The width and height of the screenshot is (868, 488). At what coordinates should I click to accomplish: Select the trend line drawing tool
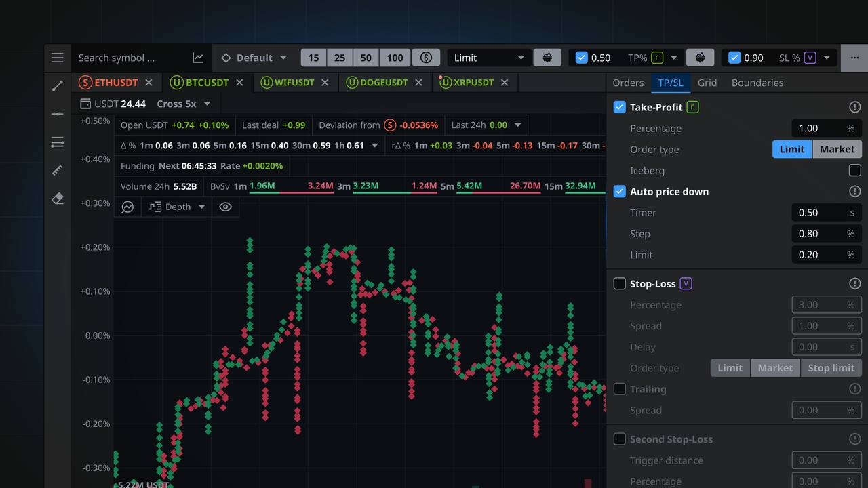tap(58, 86)
